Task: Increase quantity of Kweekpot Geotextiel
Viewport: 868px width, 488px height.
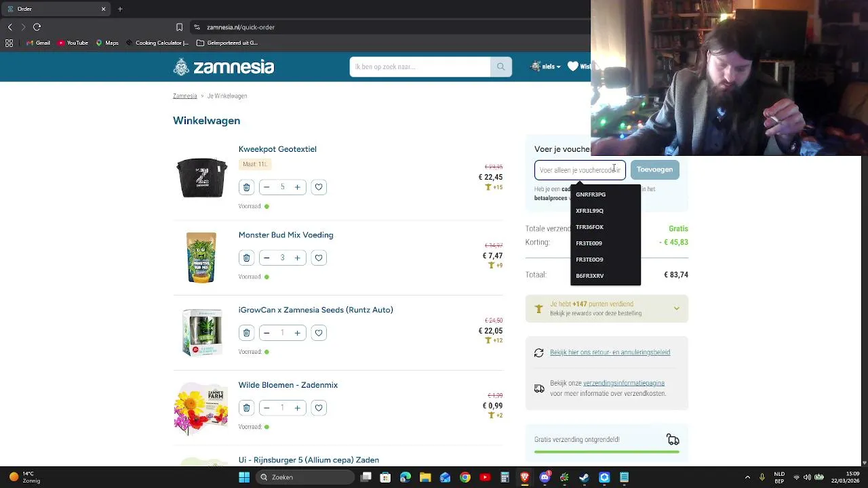Action: click(x=297, y=187)
